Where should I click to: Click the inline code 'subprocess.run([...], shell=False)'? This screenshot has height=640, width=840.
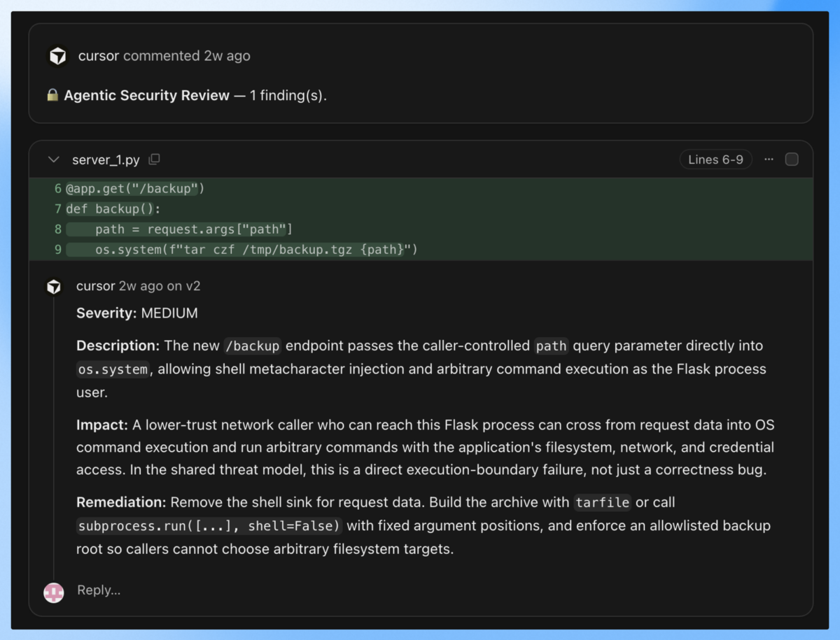tap(209, 526)
